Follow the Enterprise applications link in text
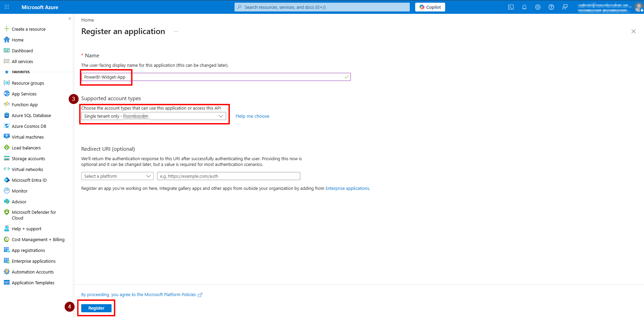The width and height of the screenshot is (644, 318). coord(347,189)
